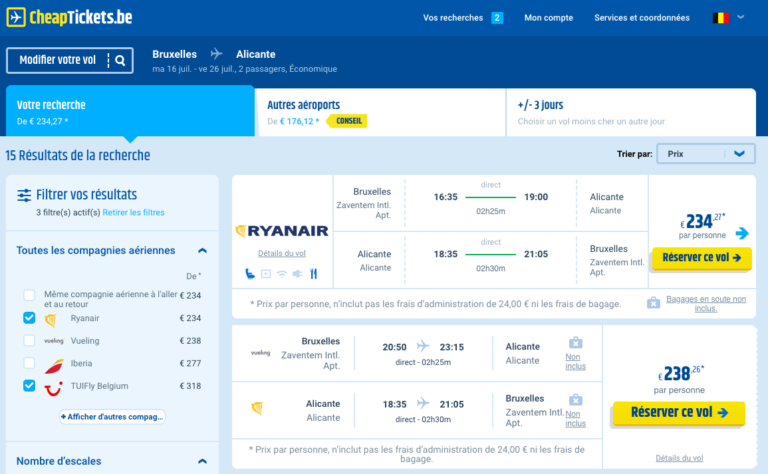Click baggage icon on the 20:50 Vueling flight
The height and width of the screenshot is (474, 768).
576,342
